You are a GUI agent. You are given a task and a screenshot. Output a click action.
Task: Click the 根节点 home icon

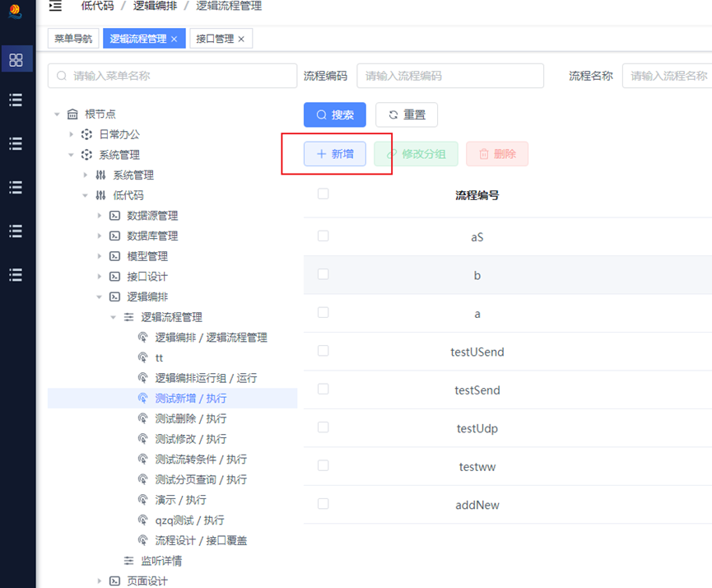[72, 114]
